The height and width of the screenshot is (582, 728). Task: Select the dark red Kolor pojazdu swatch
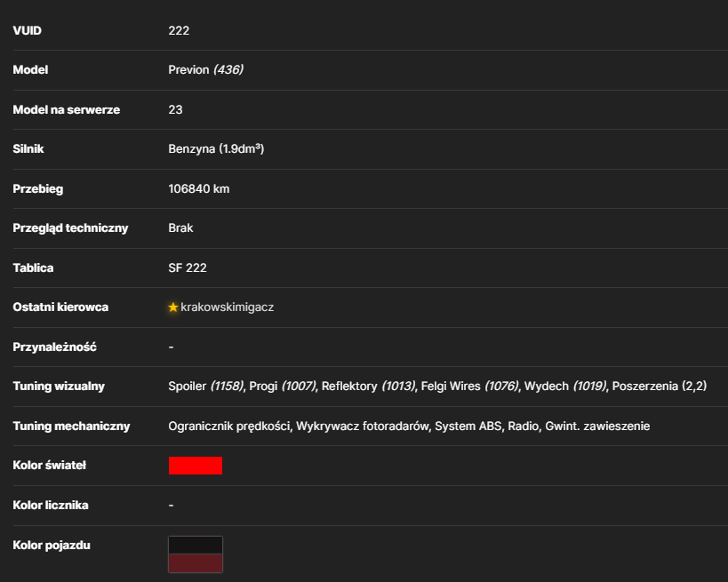196,563
